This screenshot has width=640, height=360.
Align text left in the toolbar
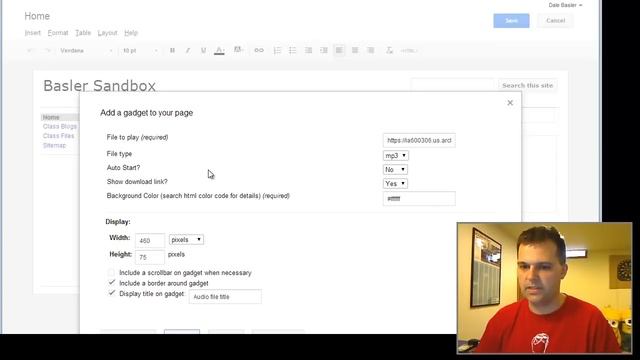pyautogui.click(x=339, y=50)
